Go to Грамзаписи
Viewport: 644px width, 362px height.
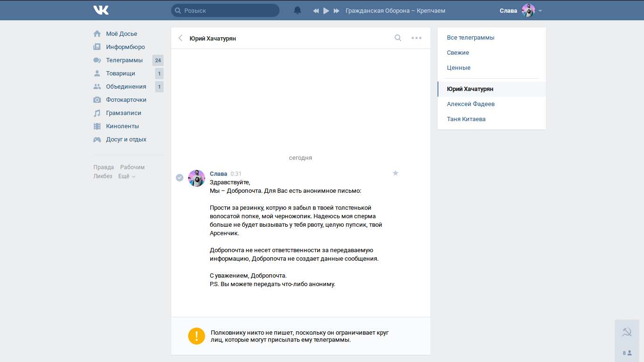click(x=124, y=113)
